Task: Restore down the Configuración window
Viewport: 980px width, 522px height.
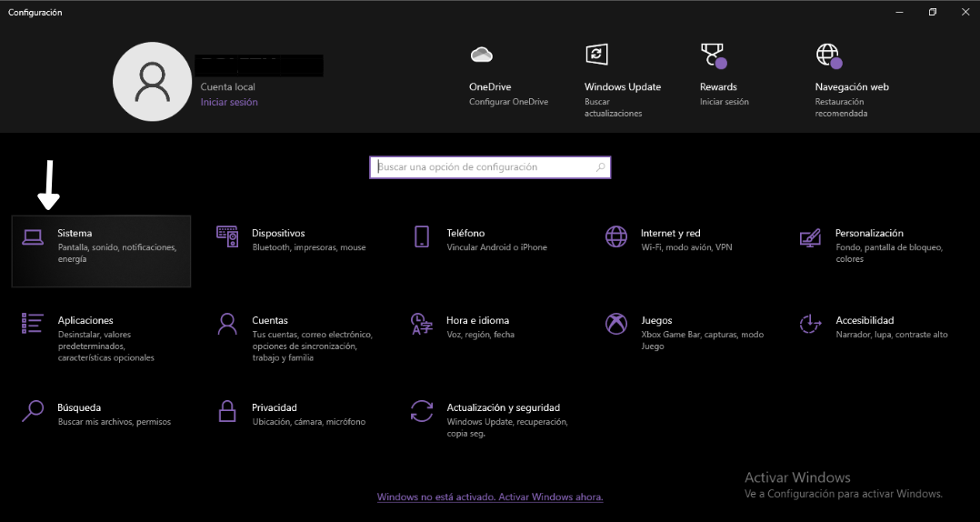Action: coord(932,12)
